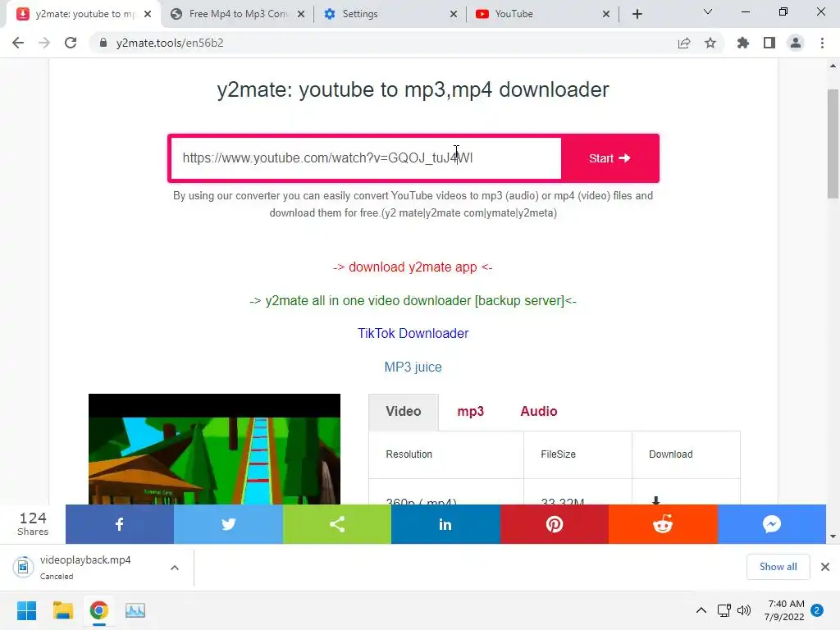Open the download y2mate app link
This screenshot has height=630, width=840.
[413, 267]
